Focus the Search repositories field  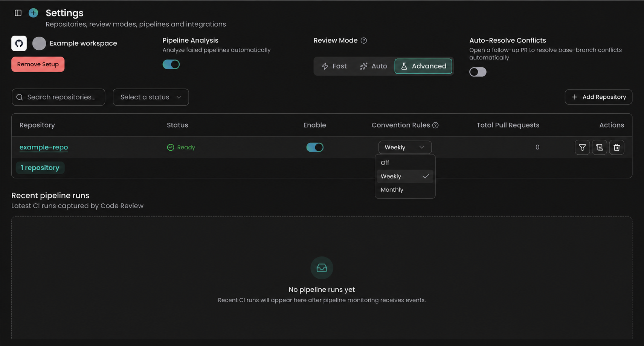(x=58, y=97)
